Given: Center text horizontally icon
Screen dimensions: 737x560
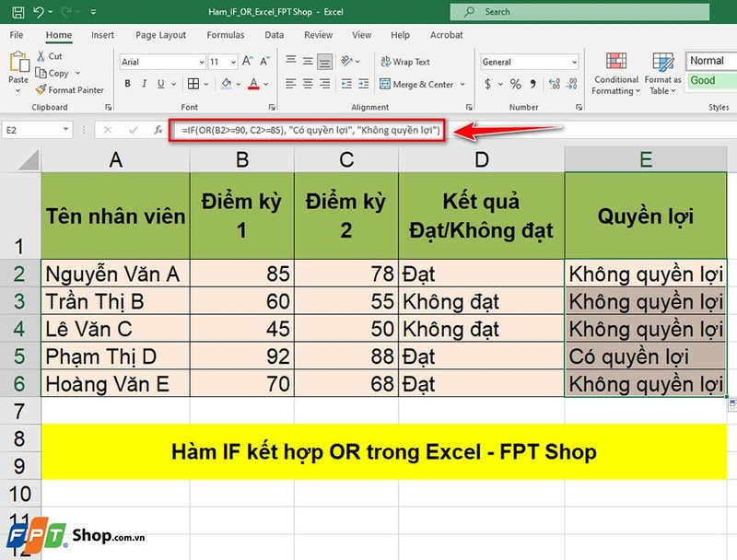Looking at the screenshot, I should tap(308, 84).
